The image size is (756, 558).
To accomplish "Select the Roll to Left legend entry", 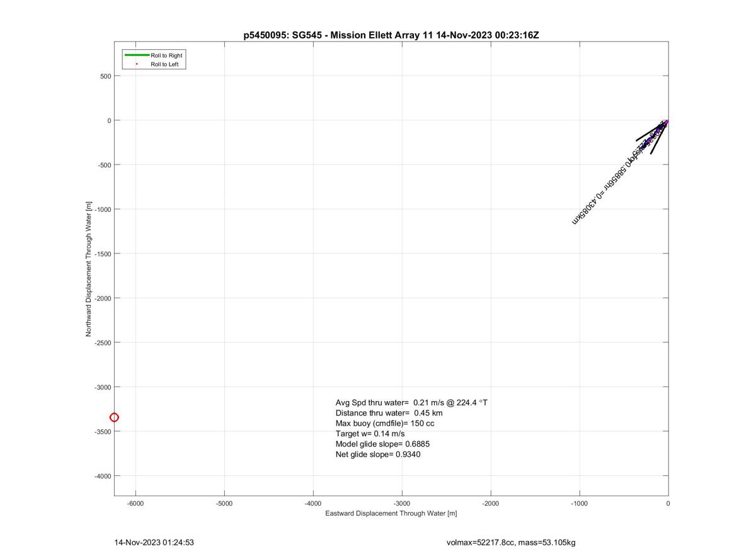I will point(154,64).
